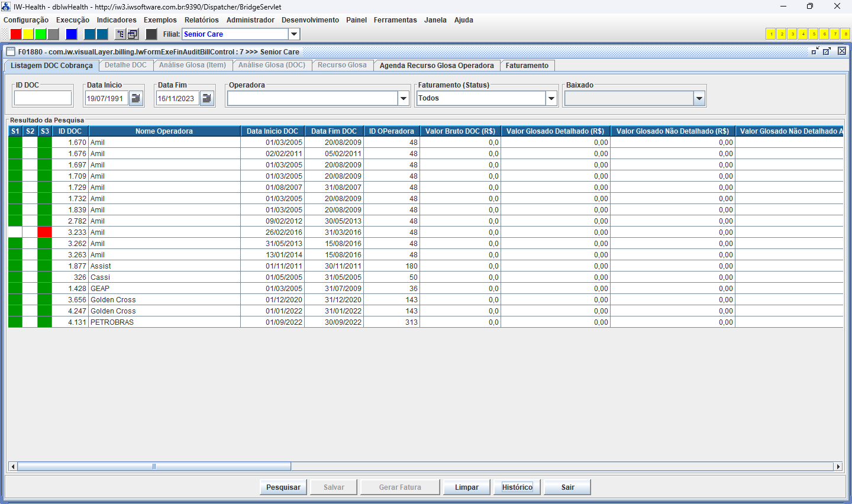Click yellow shortcut button number 1
The image size is (852, 504).
[x=771, y=34]
